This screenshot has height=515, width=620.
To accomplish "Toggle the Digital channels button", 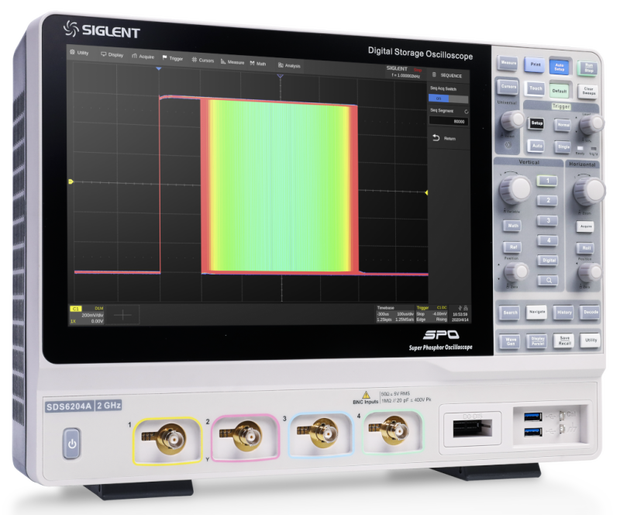I will pyautogui.click(x=548, y=260).
